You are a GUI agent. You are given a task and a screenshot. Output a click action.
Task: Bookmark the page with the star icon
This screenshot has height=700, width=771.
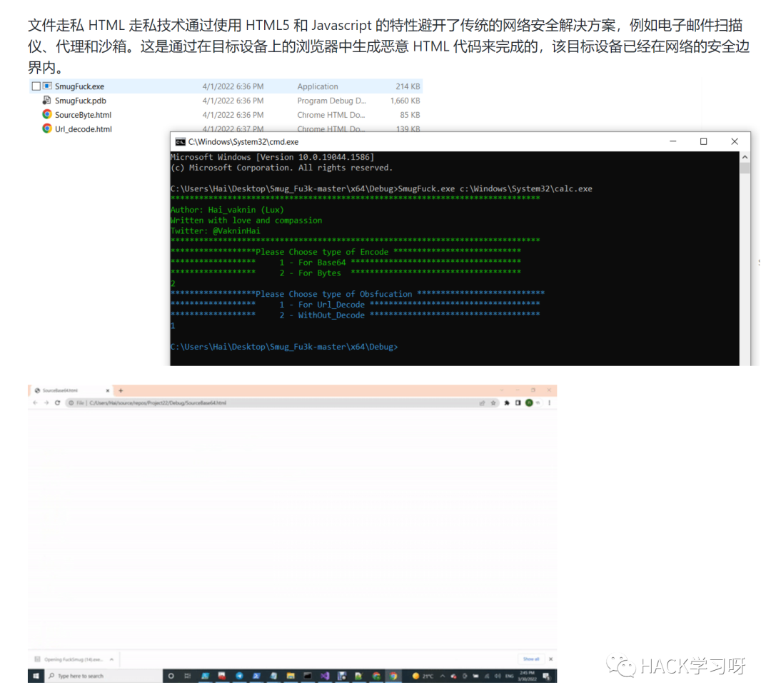pos(493,403)
